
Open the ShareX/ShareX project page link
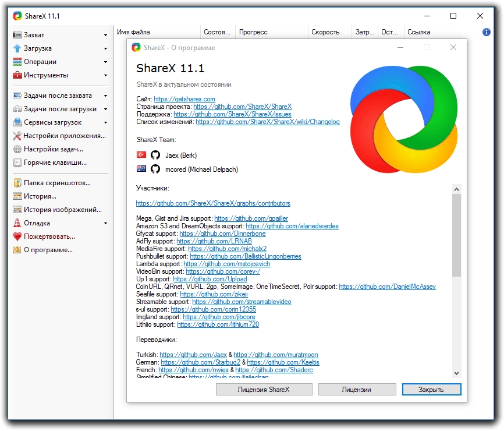[243, 107]
